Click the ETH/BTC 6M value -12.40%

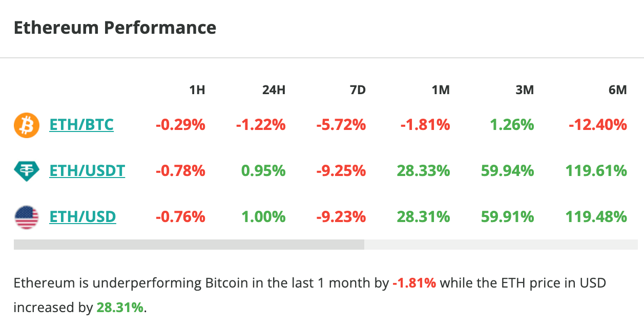click(x=597, y=125)
